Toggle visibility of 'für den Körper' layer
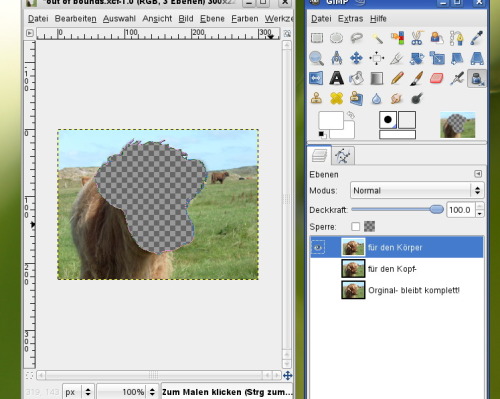The height and width of the screenshot is (399, 500). [x=318, y=247]
